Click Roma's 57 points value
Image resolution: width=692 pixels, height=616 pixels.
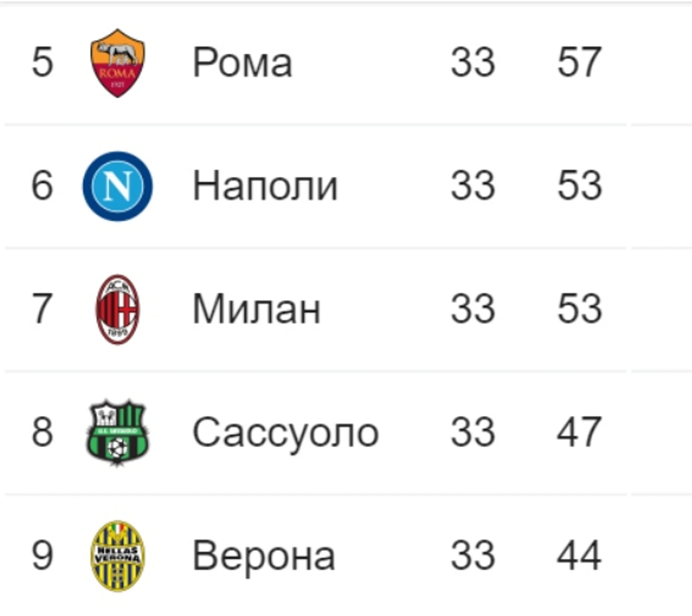579,62
